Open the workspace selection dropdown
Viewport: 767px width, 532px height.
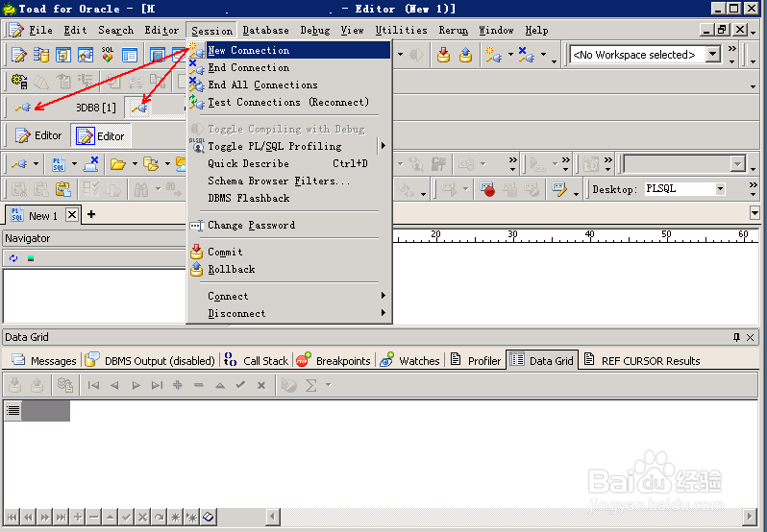[713, 54]
